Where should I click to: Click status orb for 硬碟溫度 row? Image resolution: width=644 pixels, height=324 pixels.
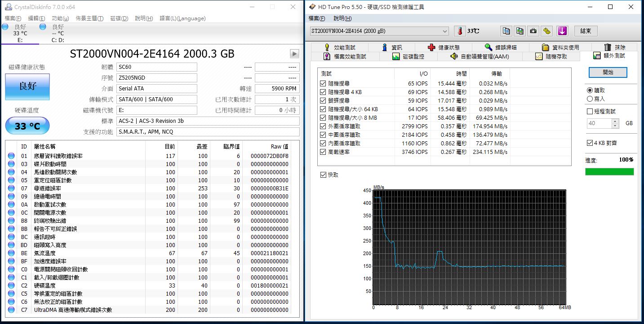[11, 286]
